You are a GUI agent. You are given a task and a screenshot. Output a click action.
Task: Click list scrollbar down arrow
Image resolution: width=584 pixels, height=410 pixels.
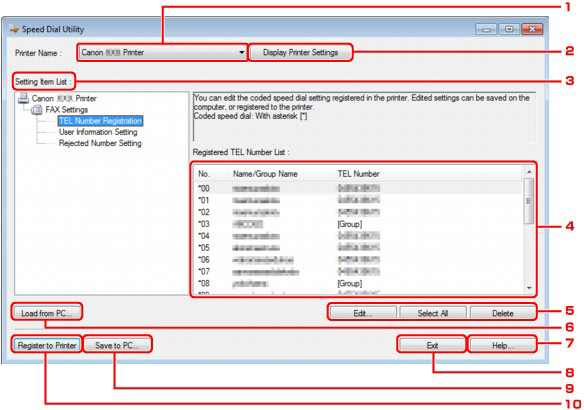coord(529,288)
